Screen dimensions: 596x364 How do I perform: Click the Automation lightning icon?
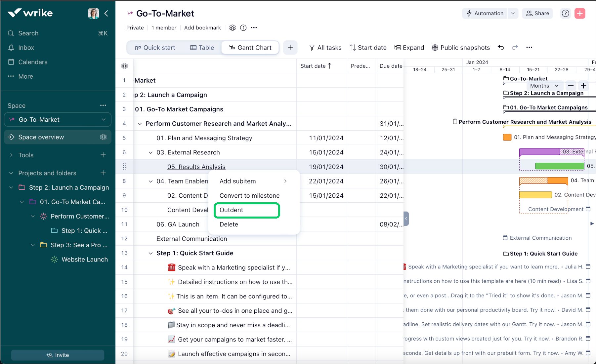coord(470,13)
